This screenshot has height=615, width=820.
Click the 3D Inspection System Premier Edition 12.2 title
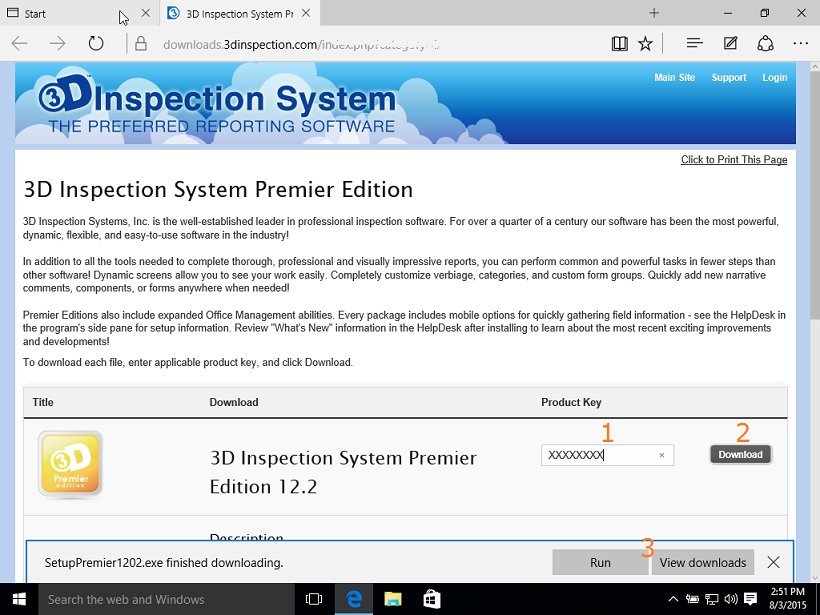(343, 472)
